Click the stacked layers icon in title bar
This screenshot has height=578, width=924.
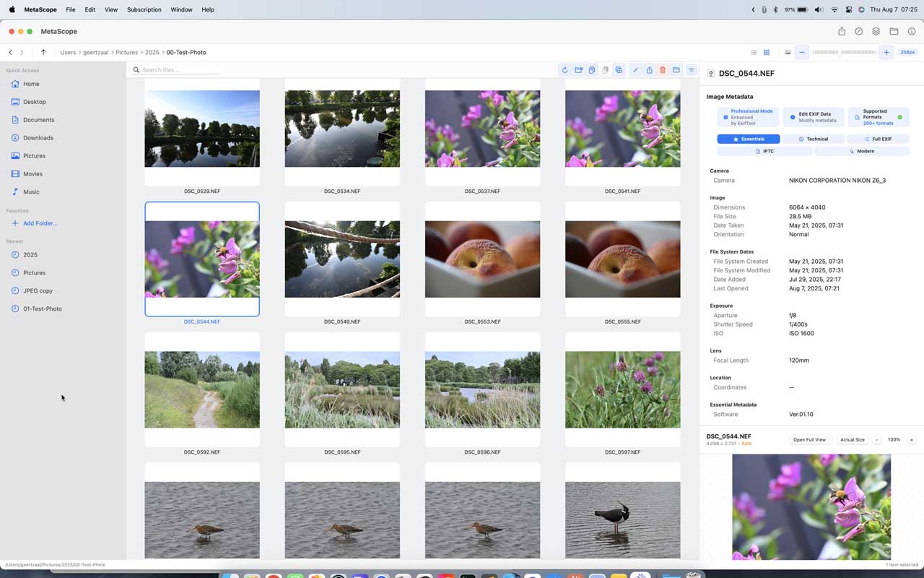pos(876,31)
